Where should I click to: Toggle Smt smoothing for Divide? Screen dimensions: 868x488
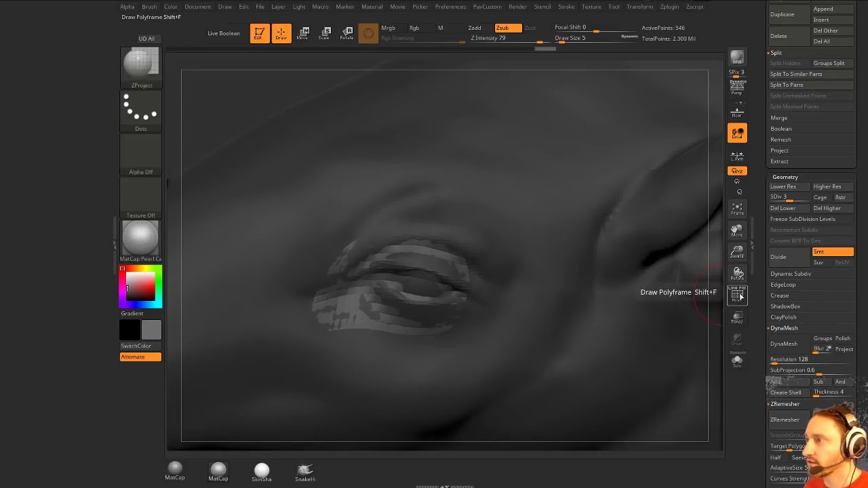tap(833, 251)
